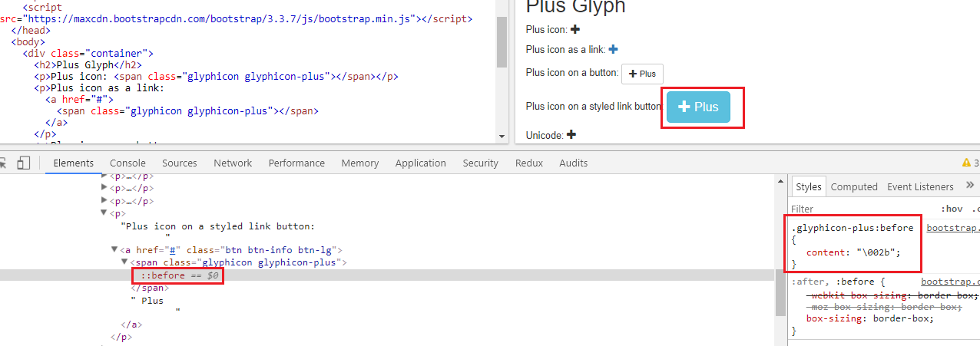Click the struck-through -moz-box-sizing declaration
980x346 pixels.
884,306
